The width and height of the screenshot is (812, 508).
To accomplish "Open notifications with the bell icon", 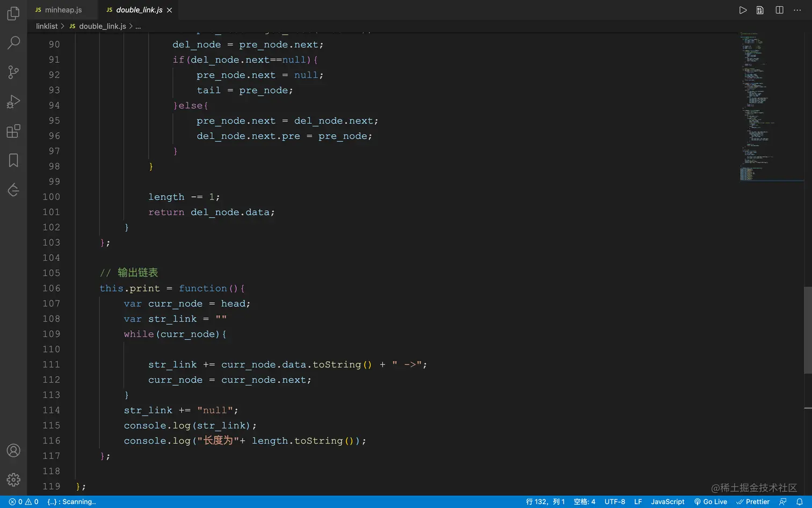I will pyautogui.click(x=799, y=502).
